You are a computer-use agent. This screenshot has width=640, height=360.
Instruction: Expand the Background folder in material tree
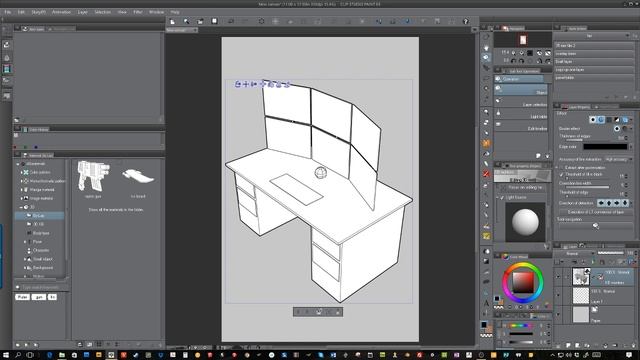pyautogui.click(x=25, y=268)
